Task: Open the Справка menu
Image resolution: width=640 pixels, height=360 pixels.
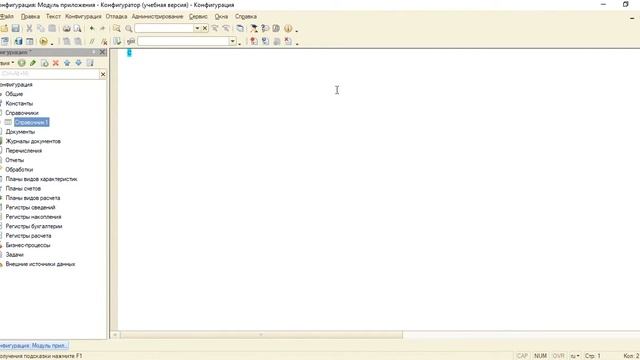Action: pos(246,16)
